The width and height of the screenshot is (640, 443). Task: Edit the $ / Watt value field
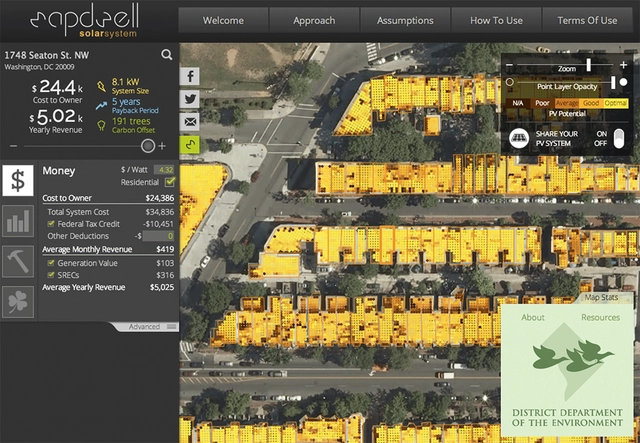[164, 169]
